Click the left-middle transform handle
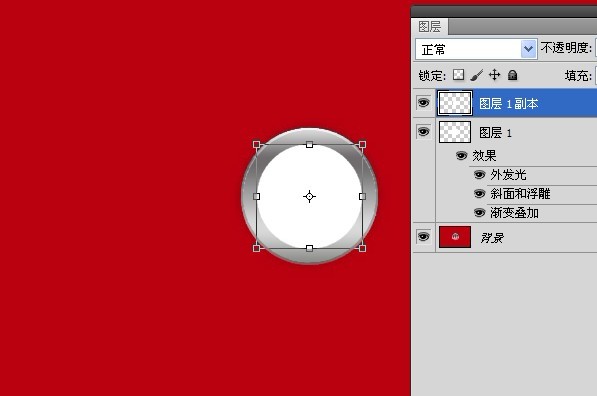The image size is (597, 396). click(257, 196)
